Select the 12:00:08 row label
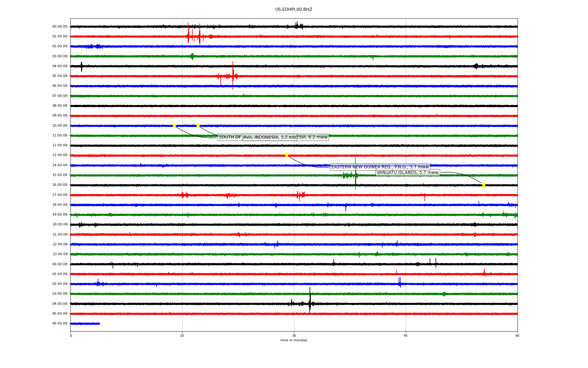Viewport: 588px width, 368px height. pos(60,145)
